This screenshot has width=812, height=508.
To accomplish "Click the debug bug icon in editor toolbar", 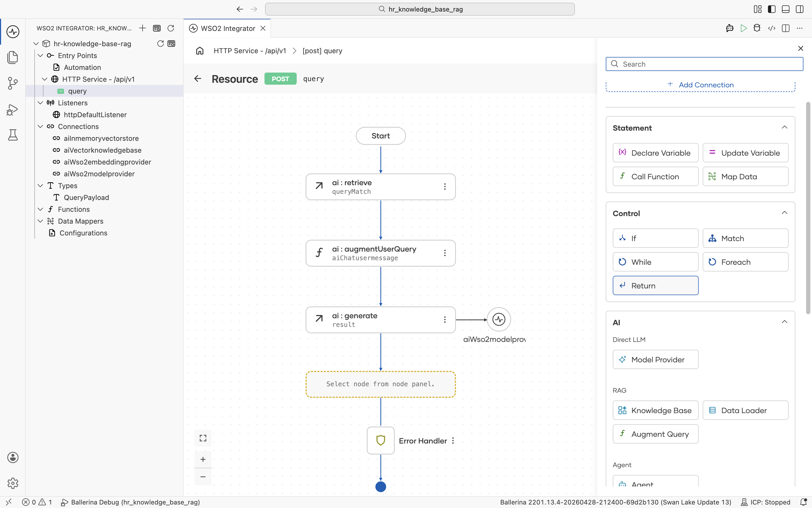I will point(757,28).
